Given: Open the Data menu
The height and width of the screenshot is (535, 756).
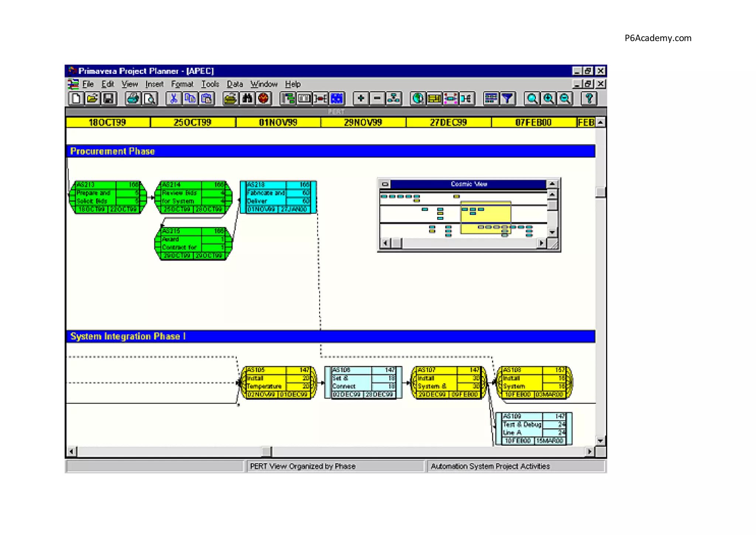Looking at the screenshot, I should click(234, 84).
